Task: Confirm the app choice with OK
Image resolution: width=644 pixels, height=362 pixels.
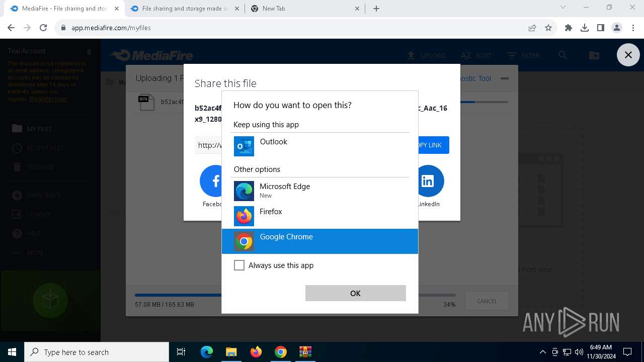Action: pyautogui.click(x=355, y=293)
